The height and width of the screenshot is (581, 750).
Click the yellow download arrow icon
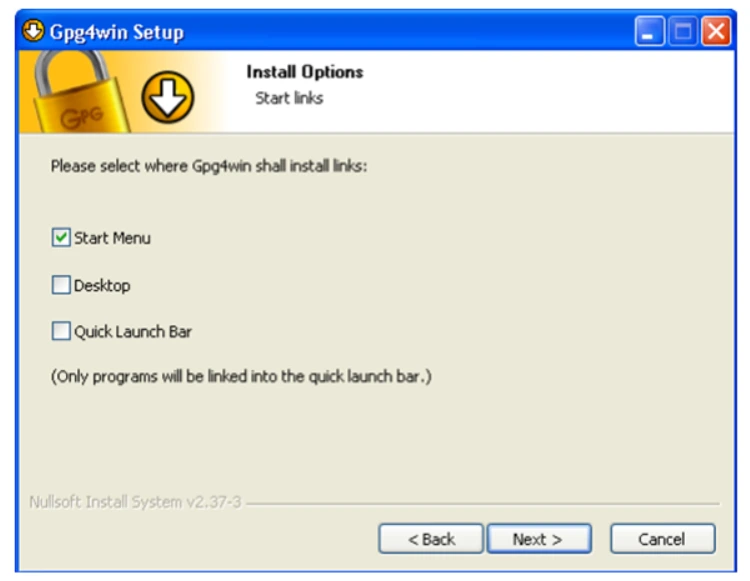167,97
